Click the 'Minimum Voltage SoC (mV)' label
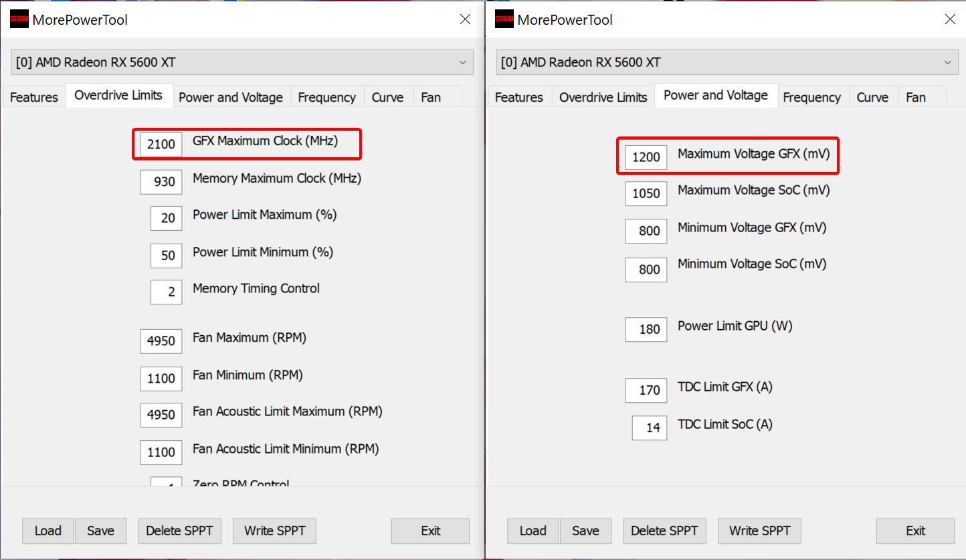Image resolution: width=966 pixels, height=560 pixels. pyautogui.click(x=752, y=264)
